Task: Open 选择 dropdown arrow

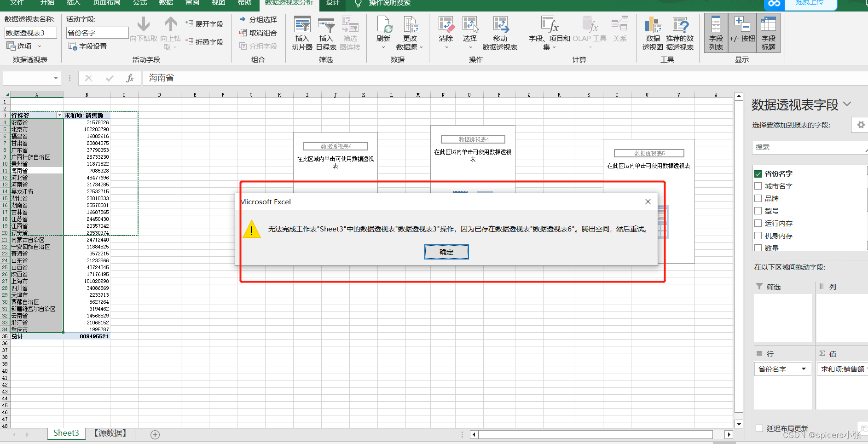Action: (x=470, y=47)
